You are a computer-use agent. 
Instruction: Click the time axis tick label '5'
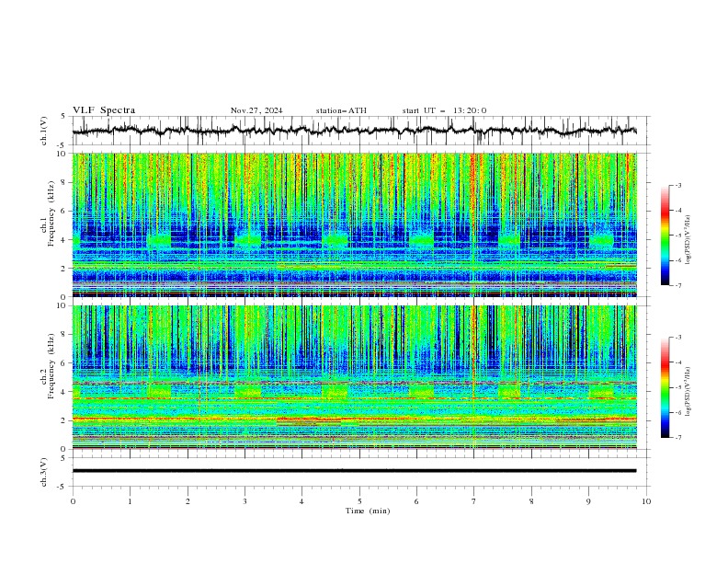click(x=359, y=501)
